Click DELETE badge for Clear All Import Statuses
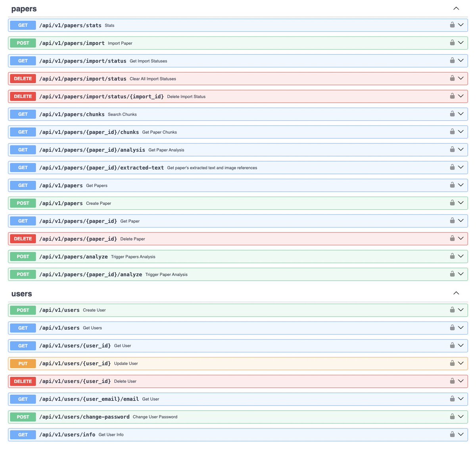Image resolution: width=476 pixels, height=449 pixels. (23, 79)
